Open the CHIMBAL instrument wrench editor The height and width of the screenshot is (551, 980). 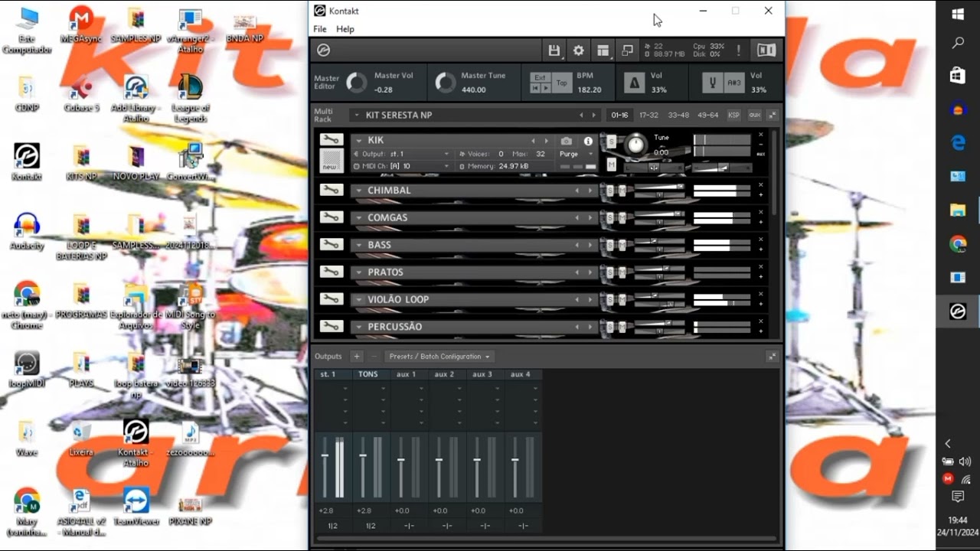tap(331, 190)
